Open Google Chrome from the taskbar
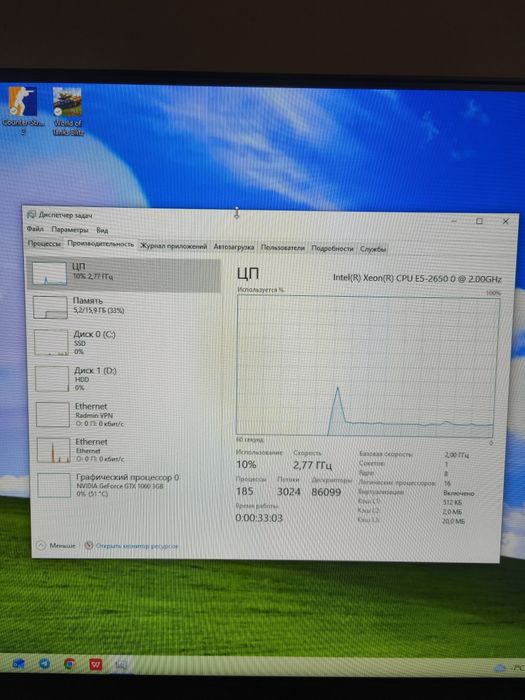Image resolution: width=525 pixels, height=700 pixels. pyautogui.click(x=70, y=664)
